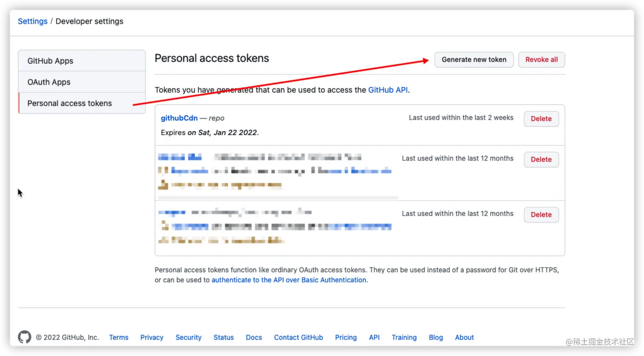Check GitHub Status in the footer
Viewport: 644px width, 356px height.
click(224, 337)
